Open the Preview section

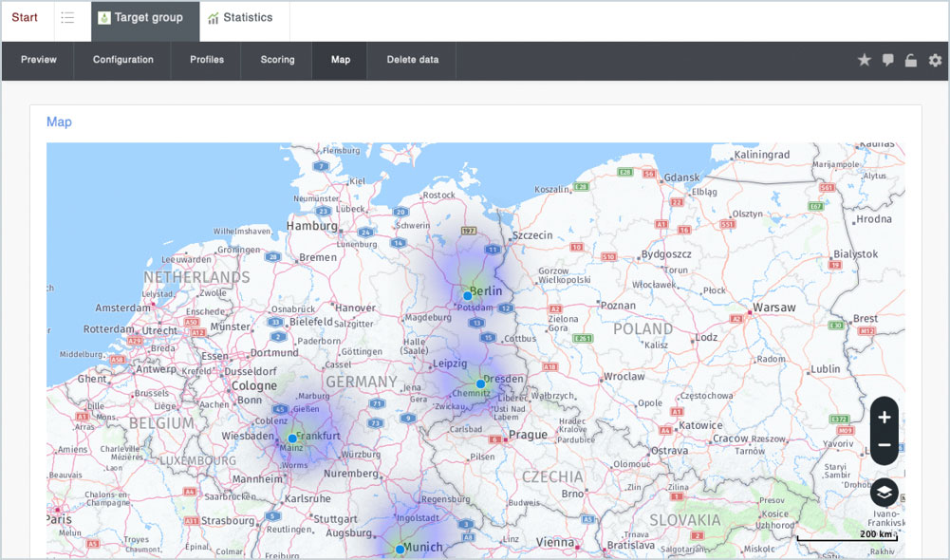39,60
